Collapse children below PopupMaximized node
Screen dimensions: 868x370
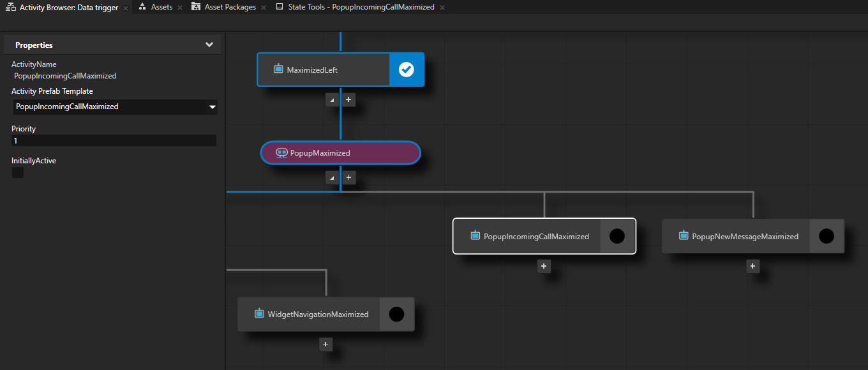(x=332, y=178)
